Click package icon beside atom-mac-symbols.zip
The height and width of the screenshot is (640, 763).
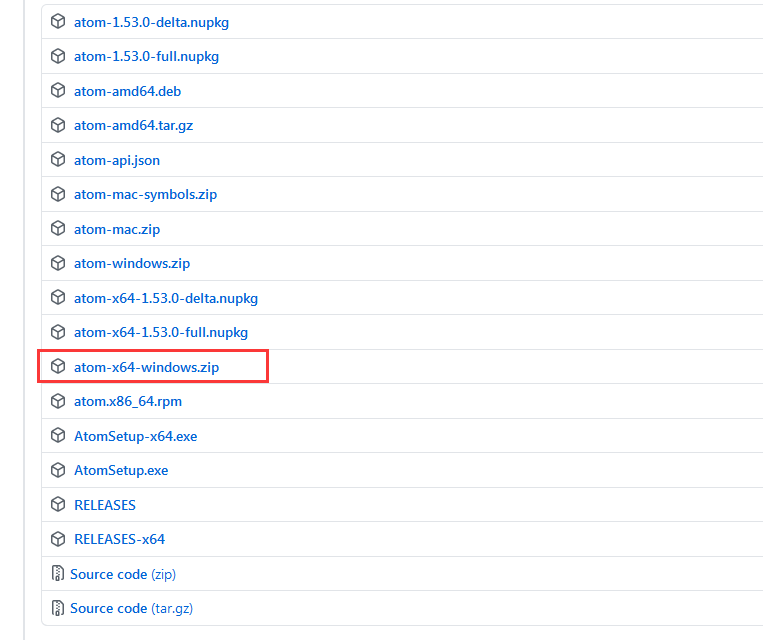pyautogui.click(x=58, y=194)
